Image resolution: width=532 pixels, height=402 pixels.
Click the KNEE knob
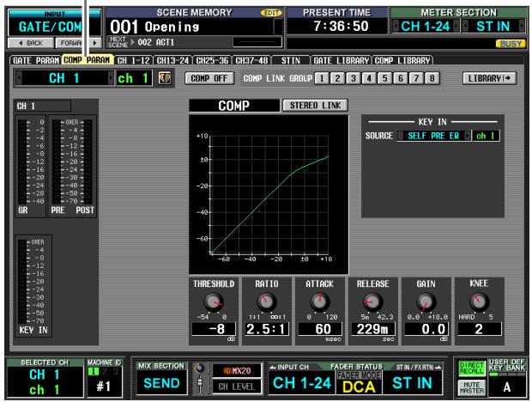(x=479, y=301)
